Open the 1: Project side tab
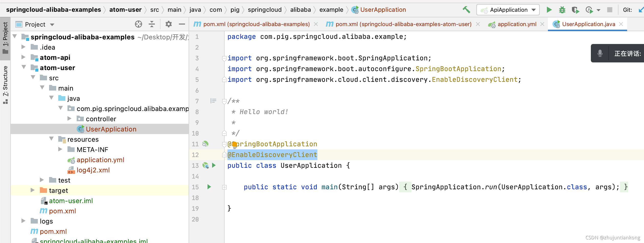The height and width of the screenshot is (243, 644). tap(5, 38)
